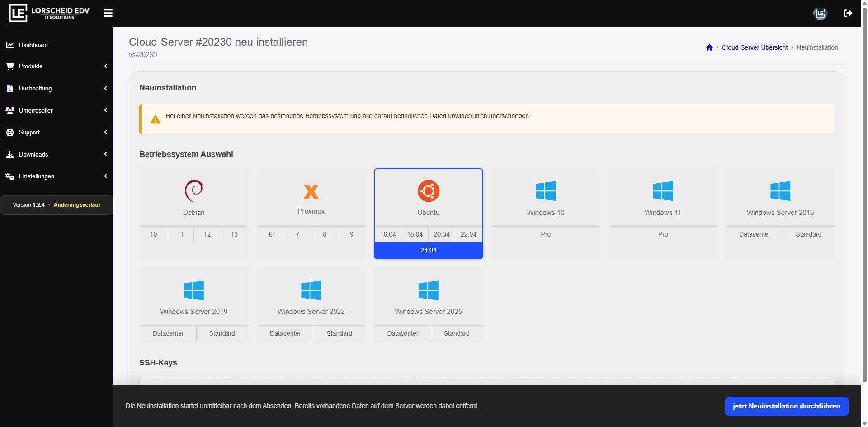Select the Ubuntu logo
The height and width of the screenshot is (427, 868).
coord(429,191)
